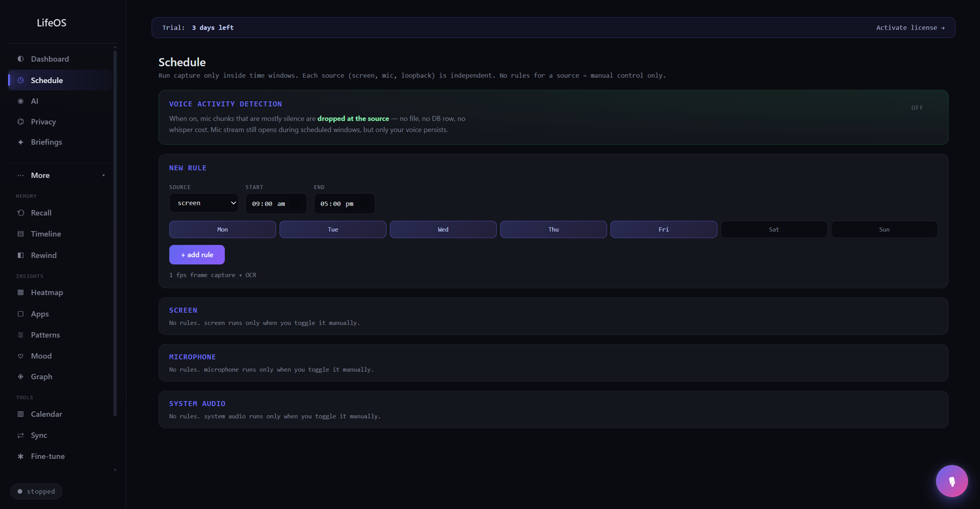
Task: Click the Timeline icon in sidebar
Action: coord(20,234)
